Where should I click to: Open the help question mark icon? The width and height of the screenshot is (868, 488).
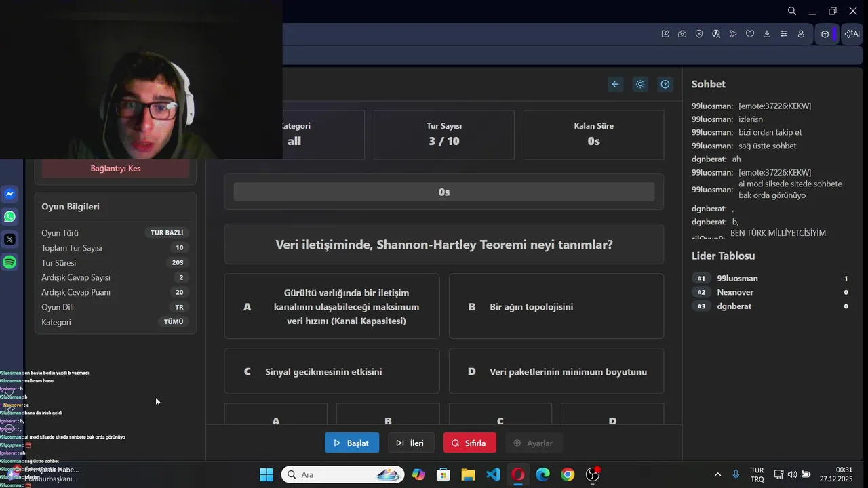pos(665,84)
